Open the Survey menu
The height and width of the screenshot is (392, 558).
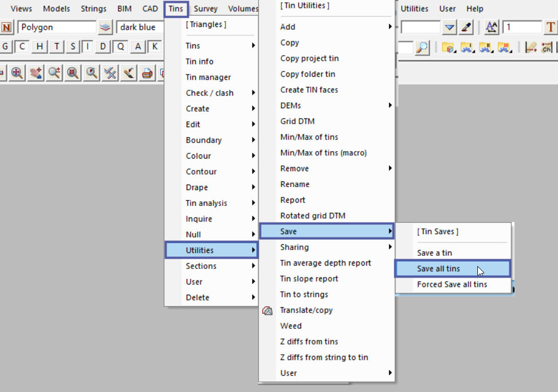(x=205, y=9)
